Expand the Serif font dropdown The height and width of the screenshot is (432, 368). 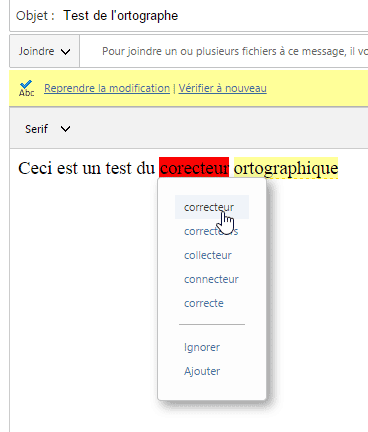tap(47, 129)
